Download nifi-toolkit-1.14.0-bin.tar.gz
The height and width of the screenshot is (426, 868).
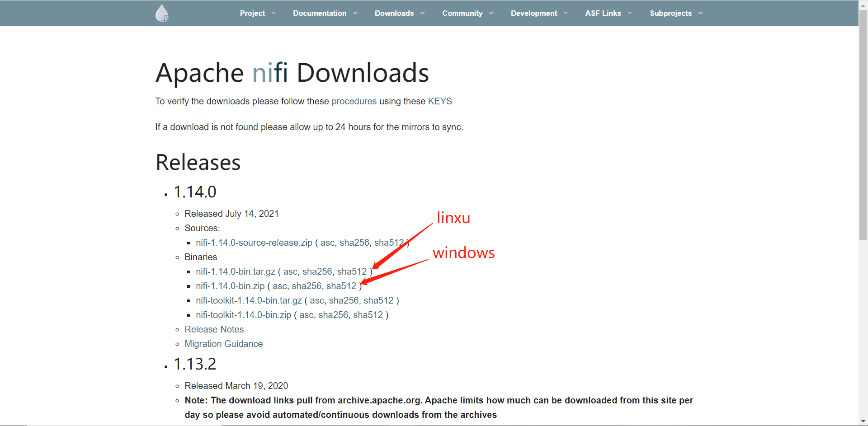[249, 300]
